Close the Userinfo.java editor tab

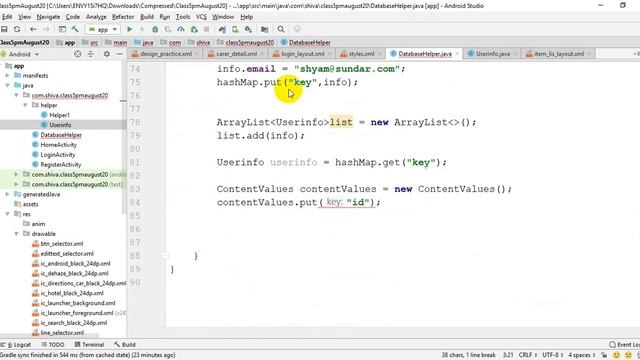coord(515,54)
